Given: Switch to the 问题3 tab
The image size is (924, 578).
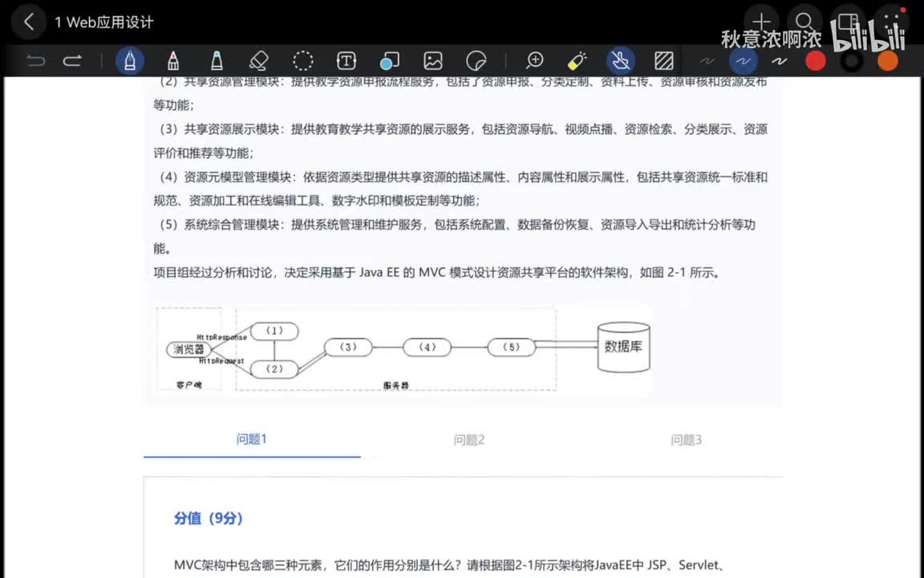Looking at the screenshot, I should 686,440.
